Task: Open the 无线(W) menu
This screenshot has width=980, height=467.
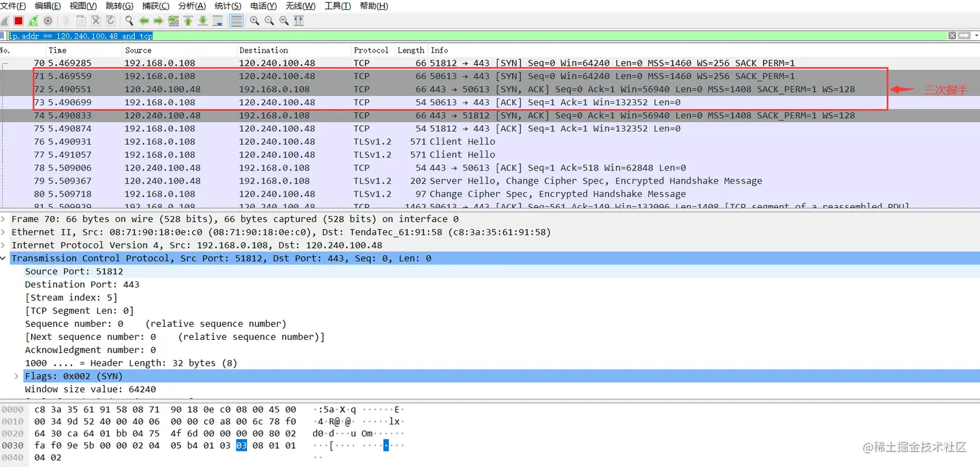Action: point(301,6)
